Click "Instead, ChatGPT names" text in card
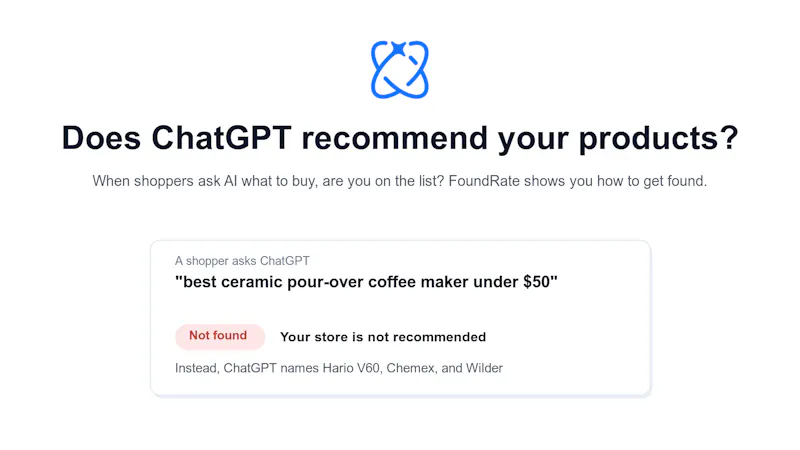Screen dimensions: 800x450 pos(246,368)
